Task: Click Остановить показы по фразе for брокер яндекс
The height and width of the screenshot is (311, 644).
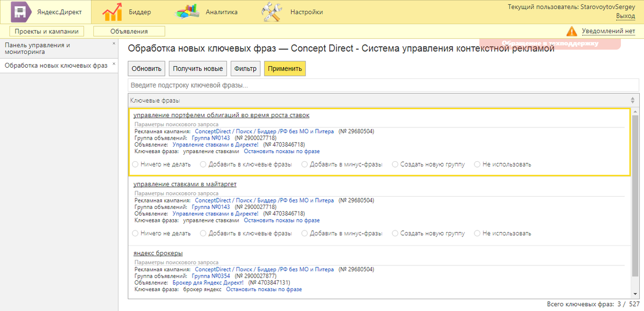Action: coord(264,289)
